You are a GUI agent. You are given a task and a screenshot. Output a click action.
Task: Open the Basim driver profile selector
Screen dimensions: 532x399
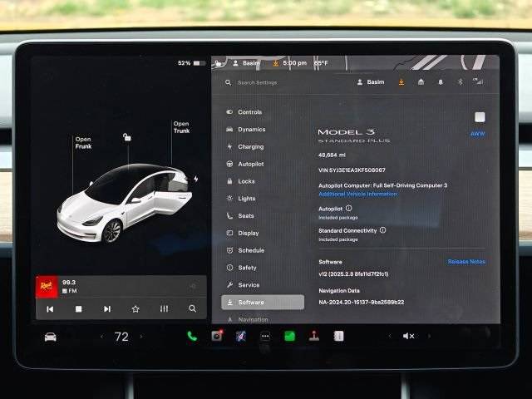[x=371, y=82]
